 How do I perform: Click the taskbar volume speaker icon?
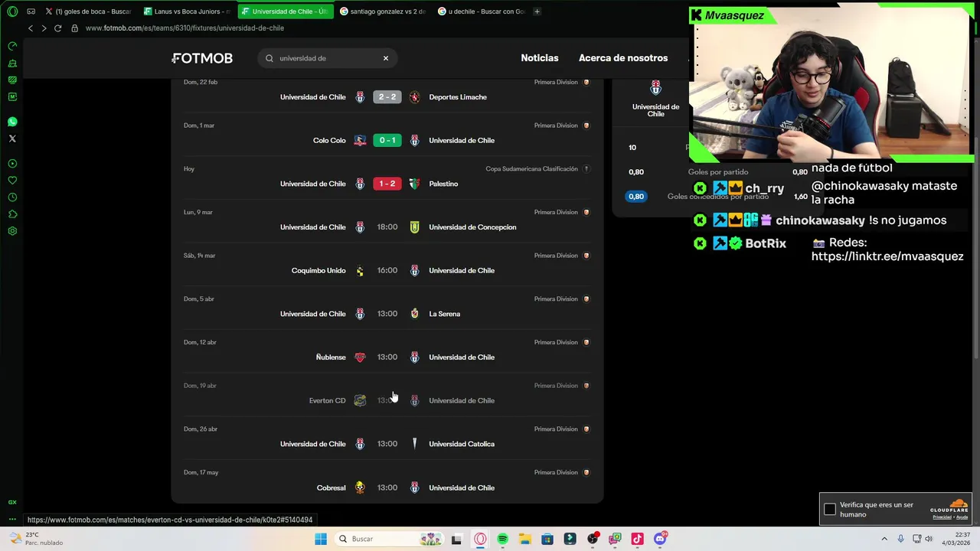(929, 539)
